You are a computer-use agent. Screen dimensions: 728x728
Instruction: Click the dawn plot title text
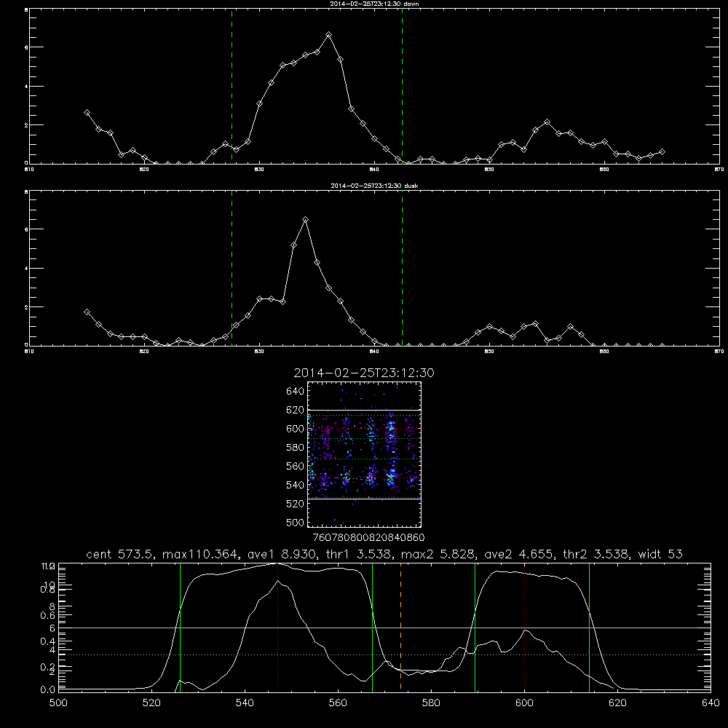(374, 4)
